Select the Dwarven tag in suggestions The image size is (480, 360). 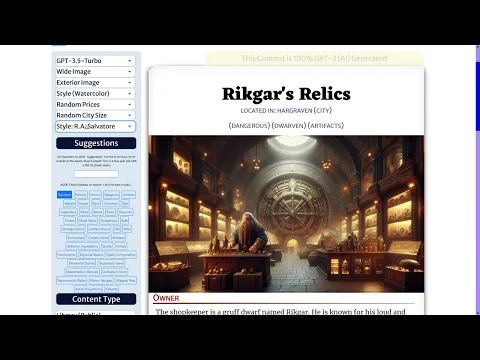tap(125, 212)
